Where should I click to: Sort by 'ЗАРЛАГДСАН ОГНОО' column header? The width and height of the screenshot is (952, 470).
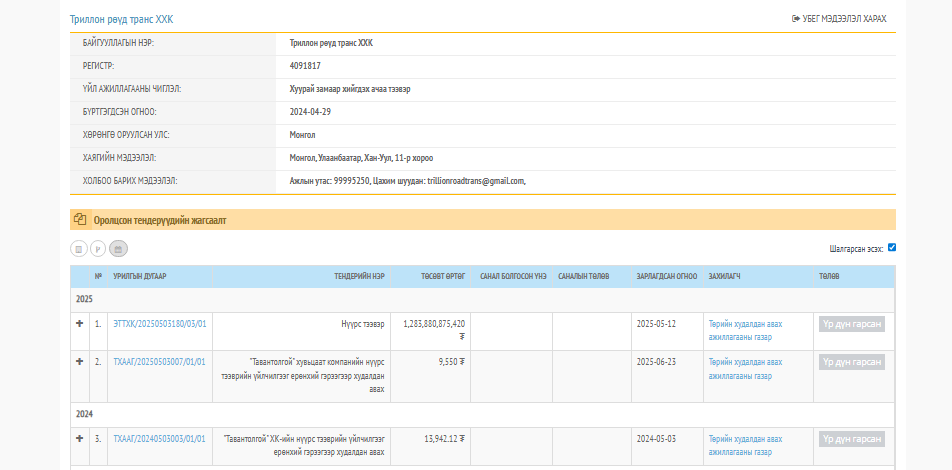coord(665,276)
